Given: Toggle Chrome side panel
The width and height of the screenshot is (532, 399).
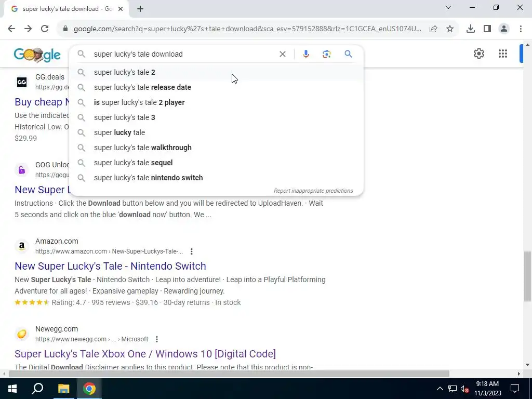Looking at the screenshot, I should click(487, 29).
